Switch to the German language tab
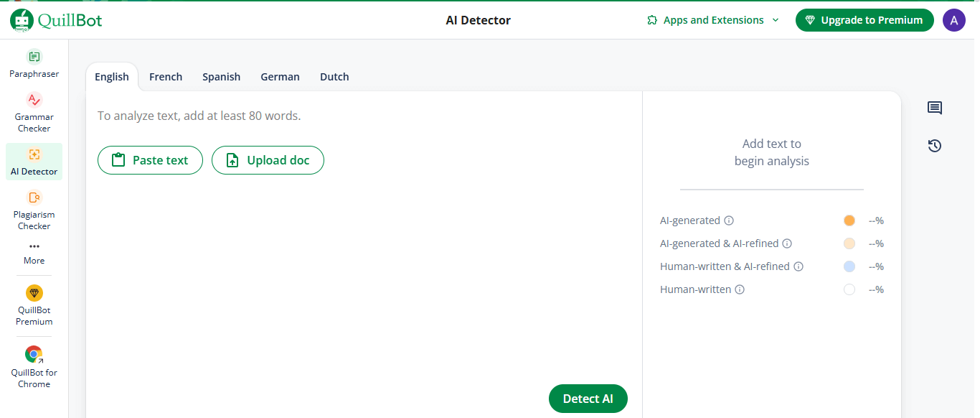 [280, 77]
